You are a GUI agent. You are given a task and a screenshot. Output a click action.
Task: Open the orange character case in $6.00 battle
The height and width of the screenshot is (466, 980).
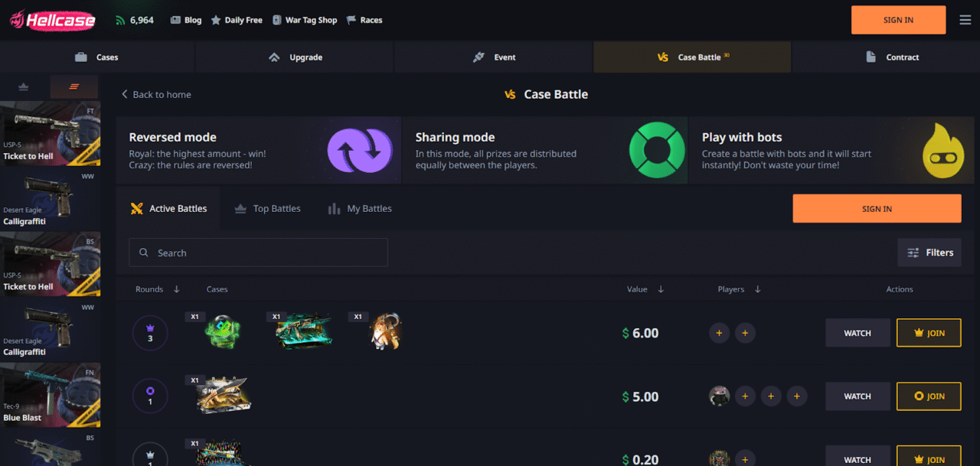point(384,331)
